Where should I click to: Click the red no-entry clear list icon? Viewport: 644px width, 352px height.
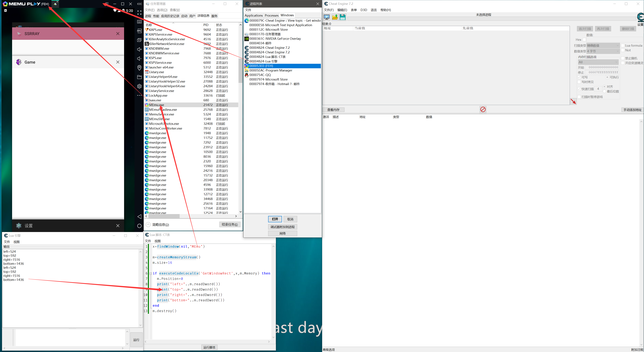tap(483, 109)
